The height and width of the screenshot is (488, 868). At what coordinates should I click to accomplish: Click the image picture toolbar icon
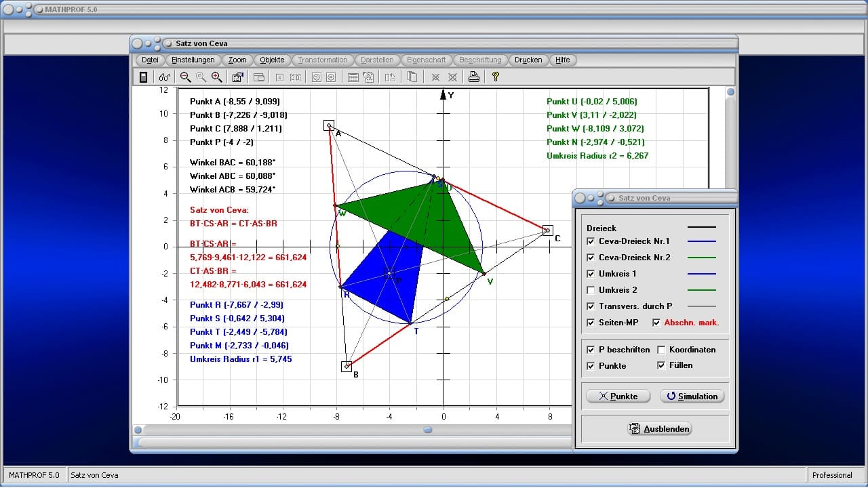click(x=368, y=77)
